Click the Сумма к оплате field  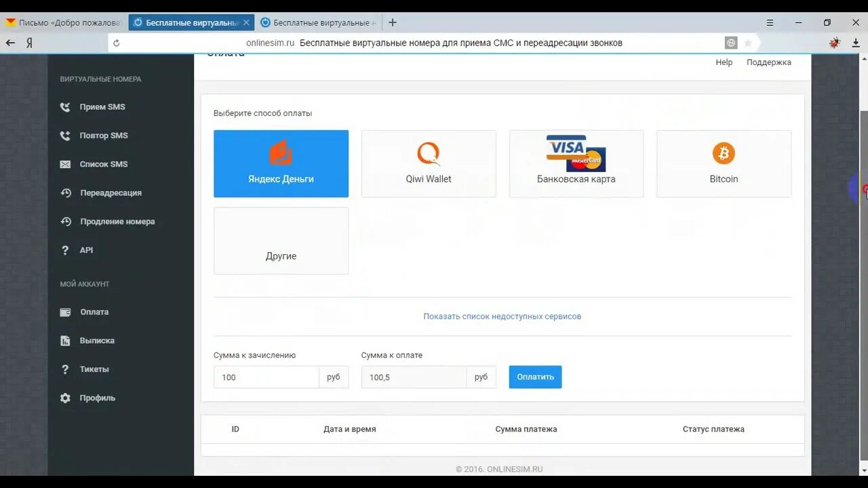(414, 378)
